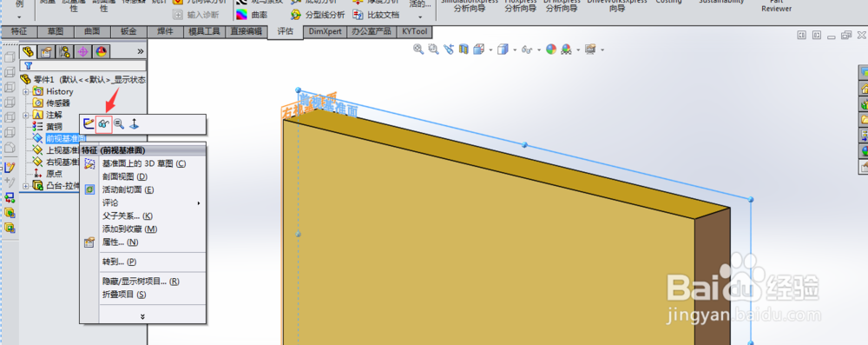
Task: Switch to the 模具工具 ribbon tab
Action: click(x=204, y=31)
